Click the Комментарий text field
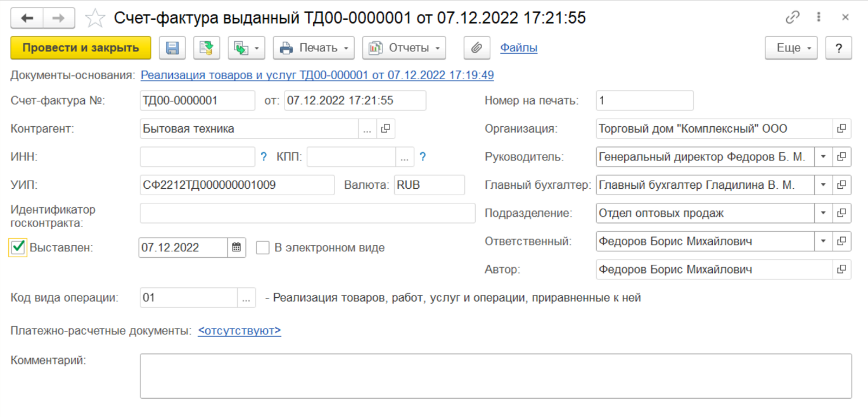Image resolution: width=868 pixels, height=417 pixels. click(495, 376)
